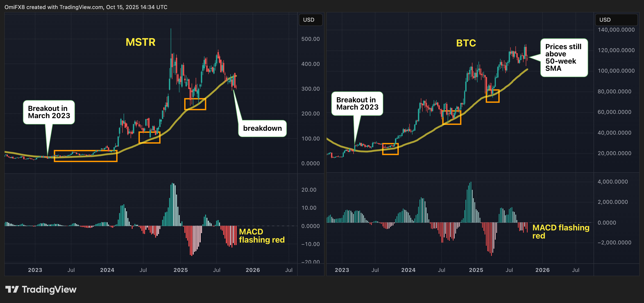Select the 'Breakout in March 2023' callout on MSTR
Screen dimensions: 644x303
49,112
